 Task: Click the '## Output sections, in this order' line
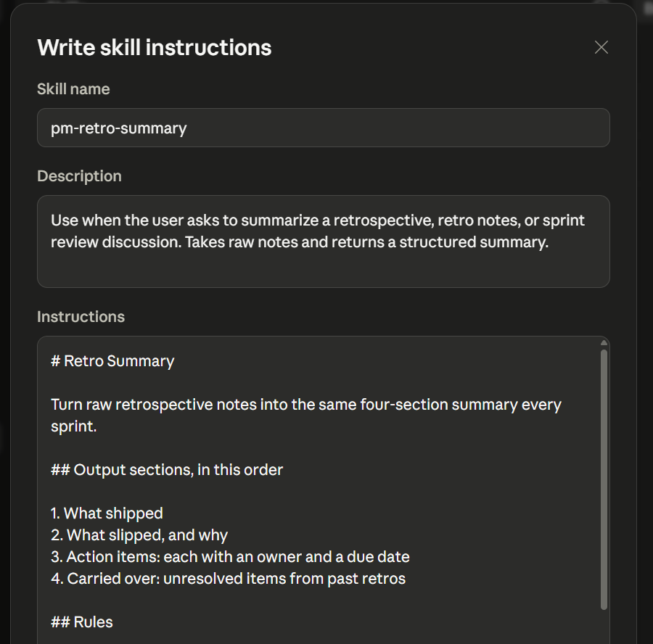click(x=167, y=469)
